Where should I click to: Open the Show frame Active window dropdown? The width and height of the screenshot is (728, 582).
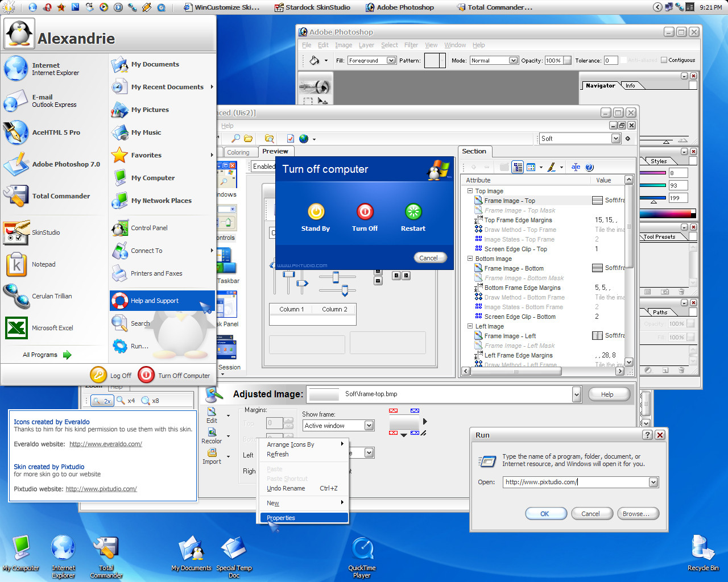(369, 426)
